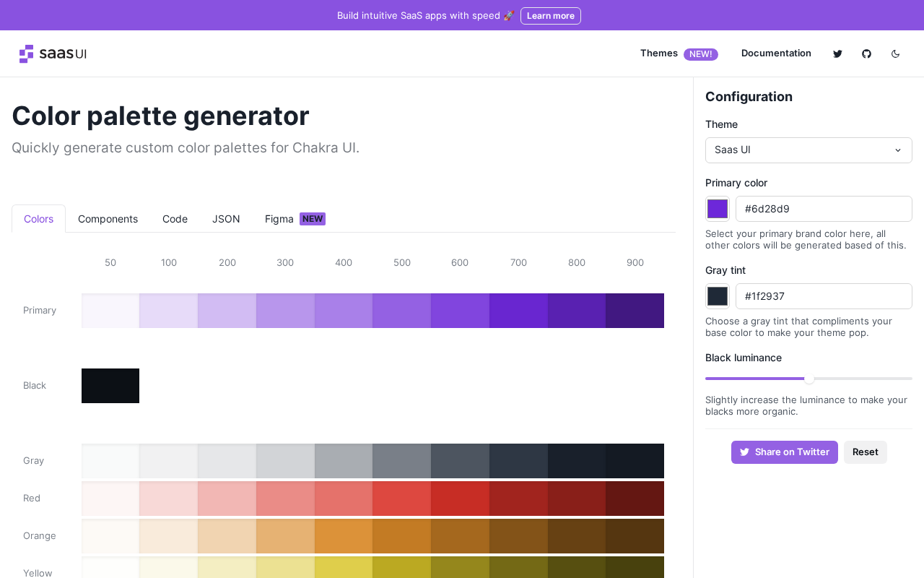Click the Twitter bird on Share button
The width and height of the screenshot is (924, 578).
pyautogui.click(x=744, y=452)
